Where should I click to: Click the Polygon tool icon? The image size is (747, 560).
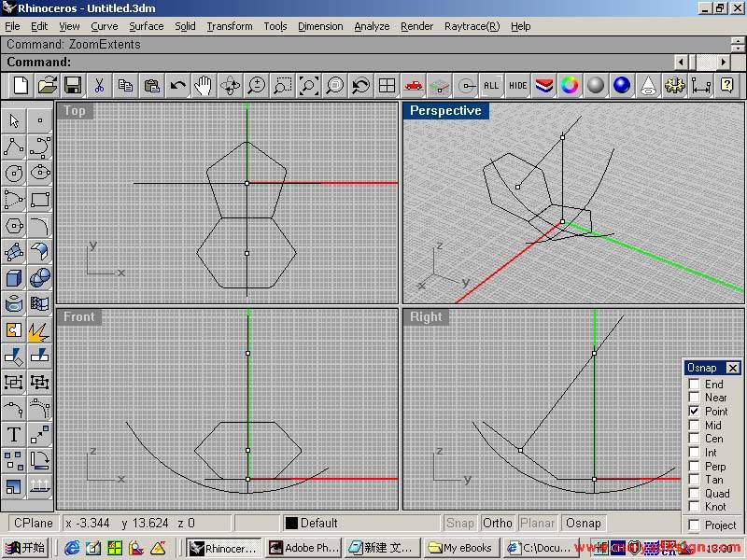(14, 226)
